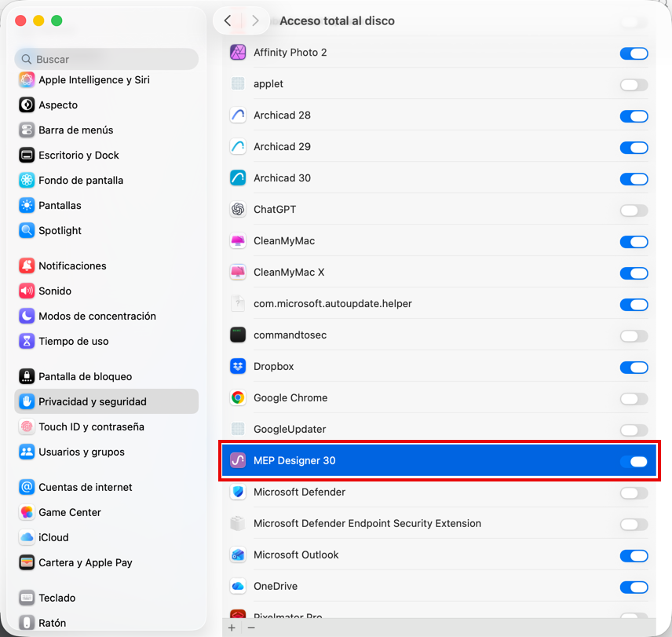Viewport: 672px width, 637px height.
Task: Click the MEP Designer 30 app icon
Action: [x=238, y=460]
